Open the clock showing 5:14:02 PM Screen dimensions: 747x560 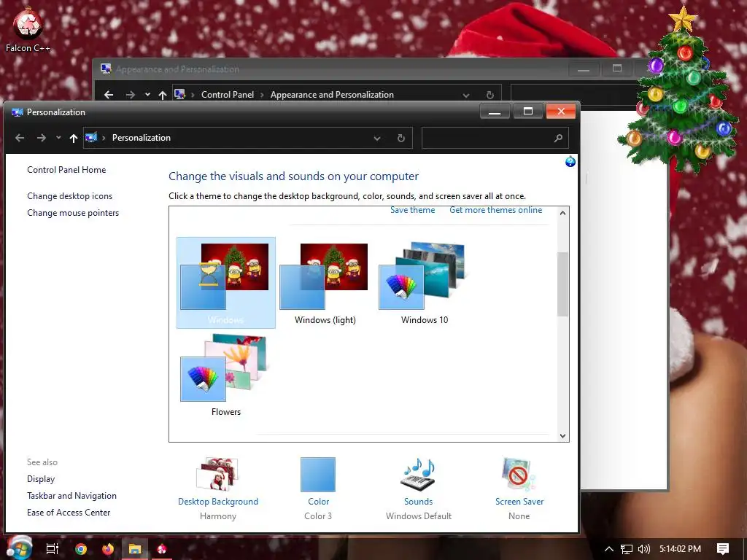(680, 549)
